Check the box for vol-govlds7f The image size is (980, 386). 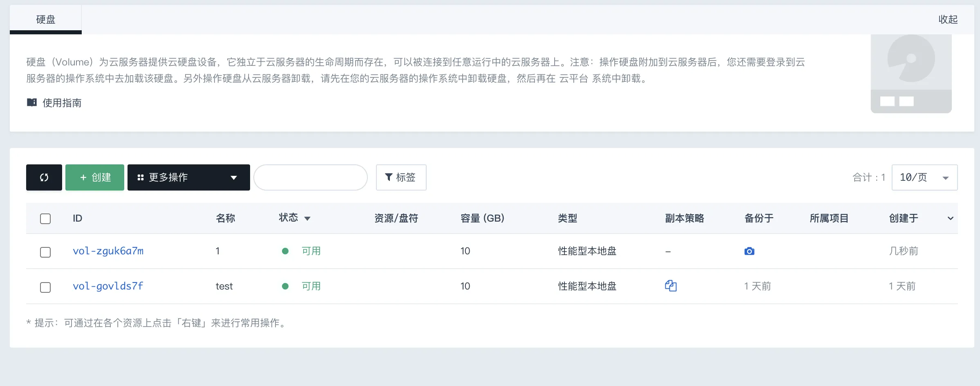pyautogui.click(x=45, y=287)
